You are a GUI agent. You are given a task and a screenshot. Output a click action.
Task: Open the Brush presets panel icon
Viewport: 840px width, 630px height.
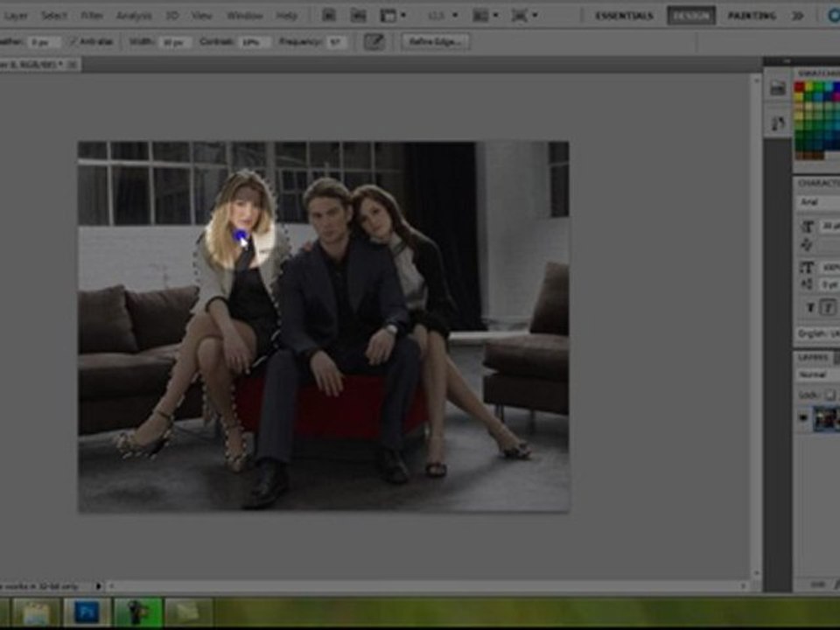click(x=777, y=123)
